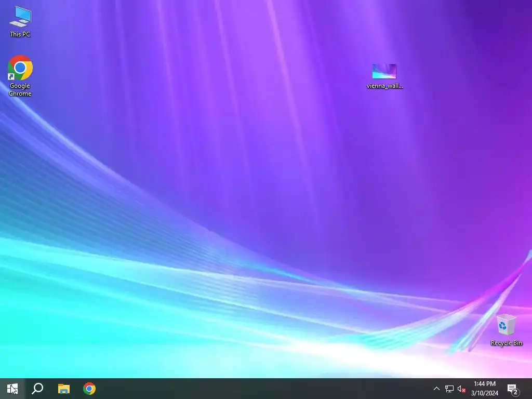Open the network status tray icon
532x399 pixels.
(x=449, y=389)
